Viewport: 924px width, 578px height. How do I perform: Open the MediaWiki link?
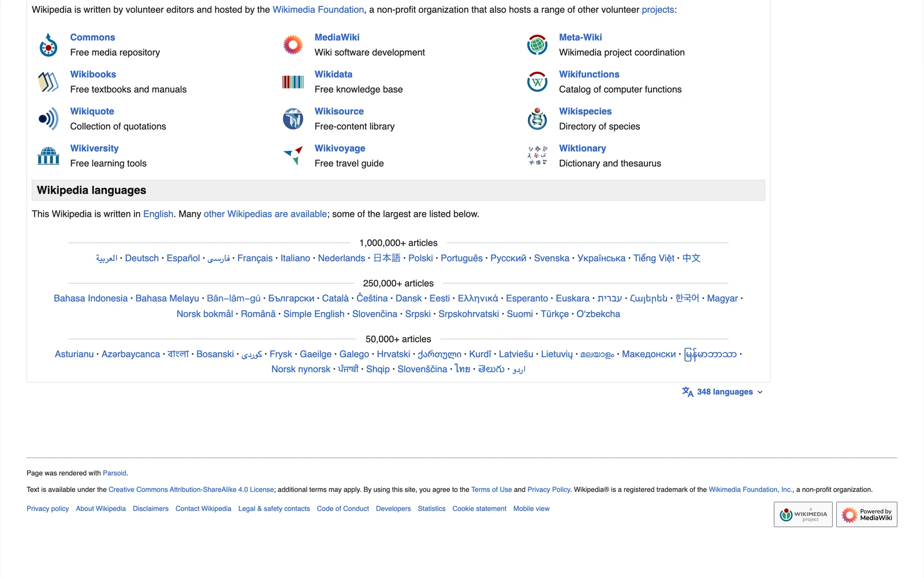(x=337, y=37)
